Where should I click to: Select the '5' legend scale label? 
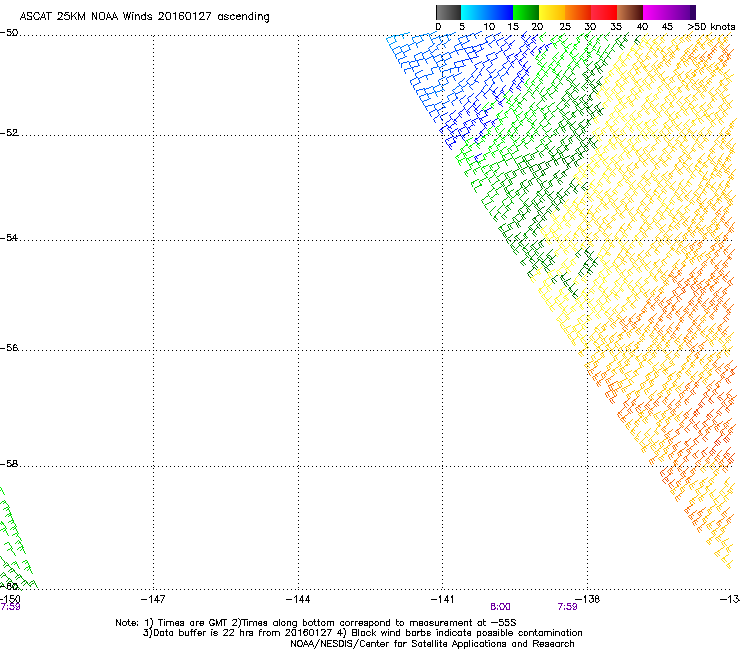[x=462, y=27]
